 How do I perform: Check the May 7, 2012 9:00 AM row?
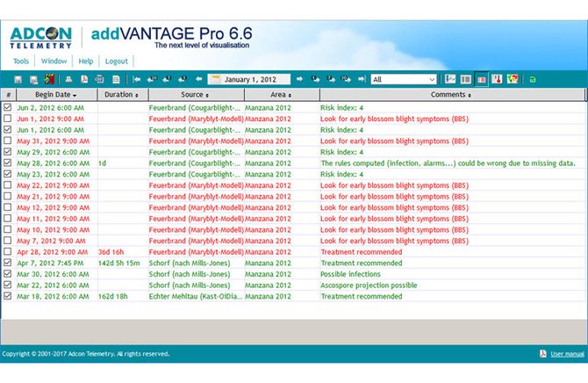point(8,241)
